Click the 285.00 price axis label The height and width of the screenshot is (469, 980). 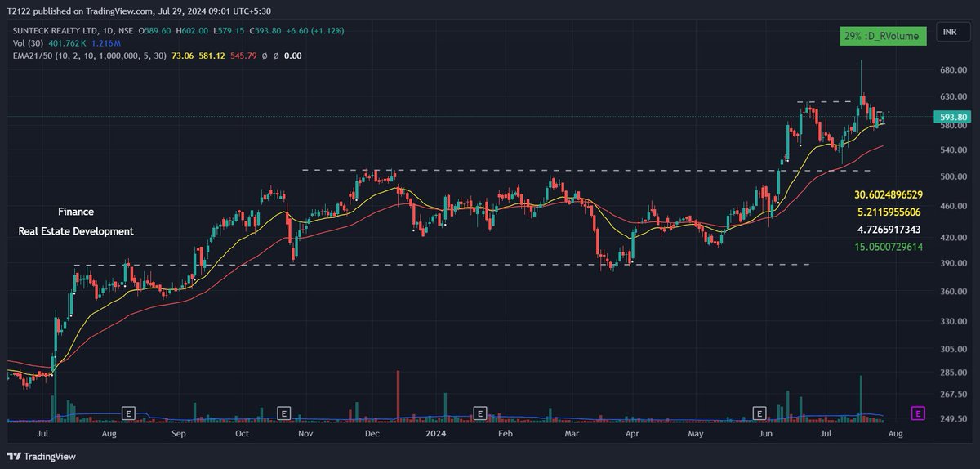coord(953,373)
